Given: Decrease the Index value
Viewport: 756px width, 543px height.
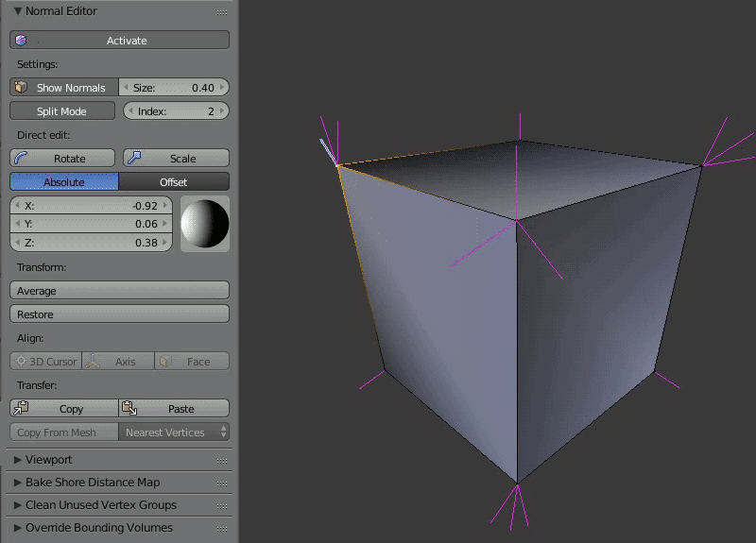Looking at the screenshot, I should coord(130,110).
